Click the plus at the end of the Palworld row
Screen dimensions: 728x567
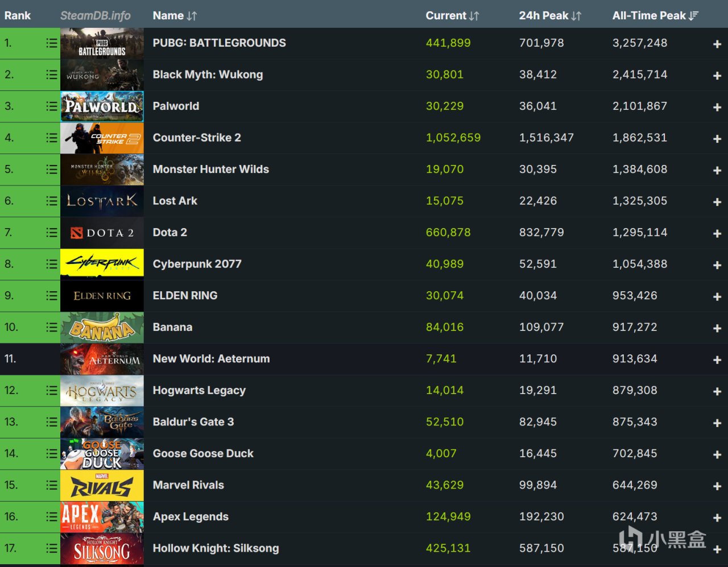[x=717, y=107]
